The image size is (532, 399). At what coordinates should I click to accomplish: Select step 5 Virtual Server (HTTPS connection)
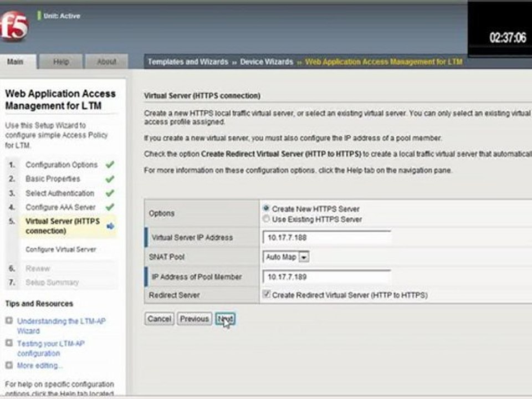click(x=63, y=226)
